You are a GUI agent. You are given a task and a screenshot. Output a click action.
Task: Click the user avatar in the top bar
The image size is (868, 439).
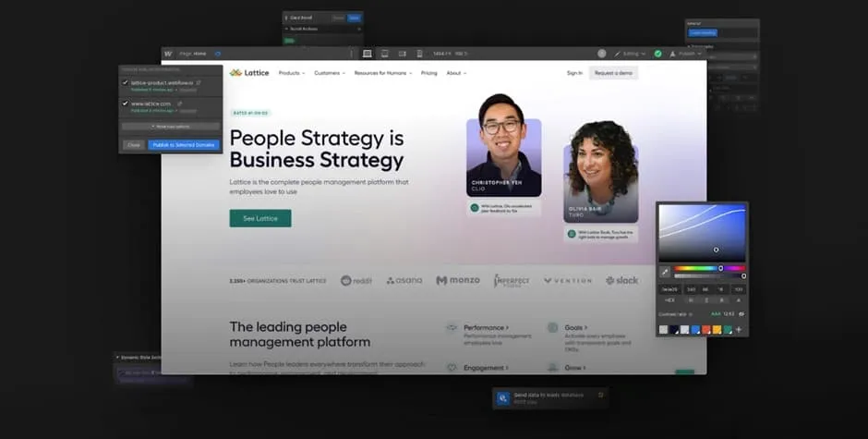(602, 54)
